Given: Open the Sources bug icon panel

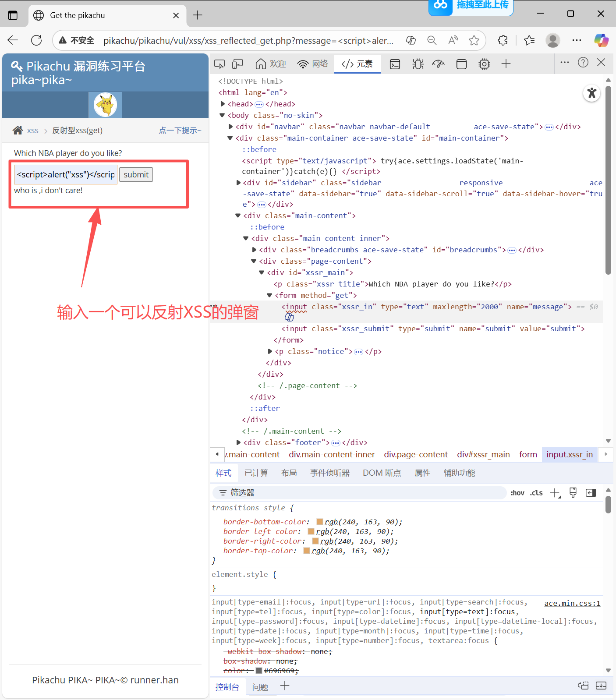Looking at the screenshot, I should (418, 64).
